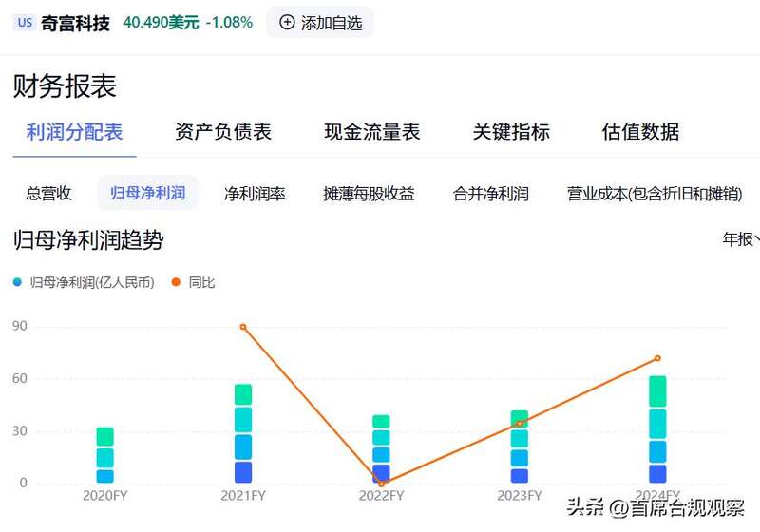Screen dimensions: 760x532
Task: Toggle the blue 归母净利润 legend dot
Action: click(18, 282)
